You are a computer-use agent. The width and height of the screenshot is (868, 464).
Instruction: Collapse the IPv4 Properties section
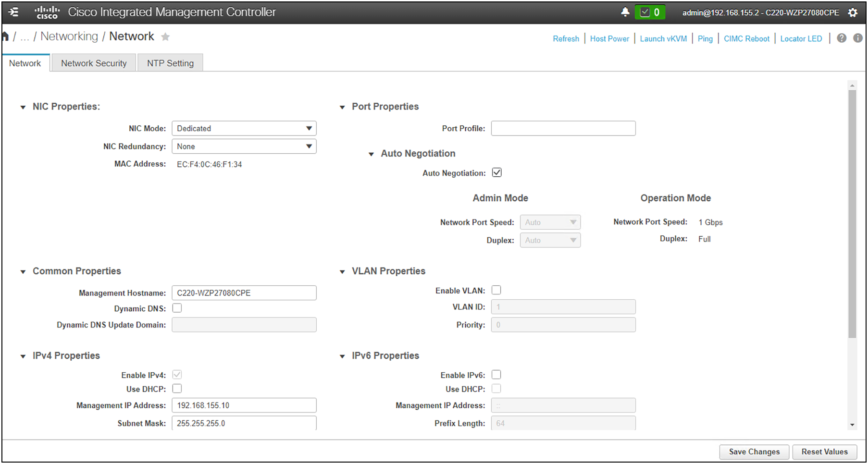click(x=23, y=356)
